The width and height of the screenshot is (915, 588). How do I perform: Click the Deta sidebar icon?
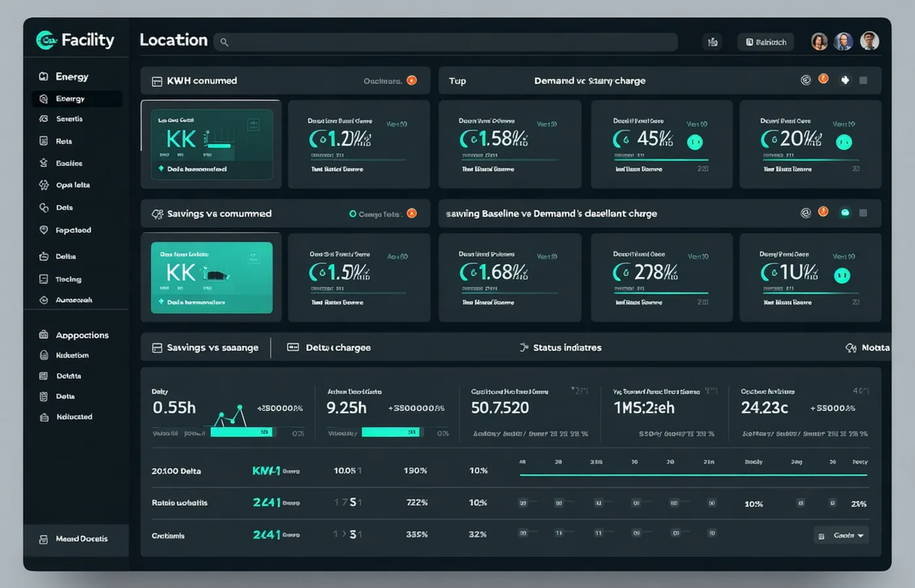pos(44,208)
